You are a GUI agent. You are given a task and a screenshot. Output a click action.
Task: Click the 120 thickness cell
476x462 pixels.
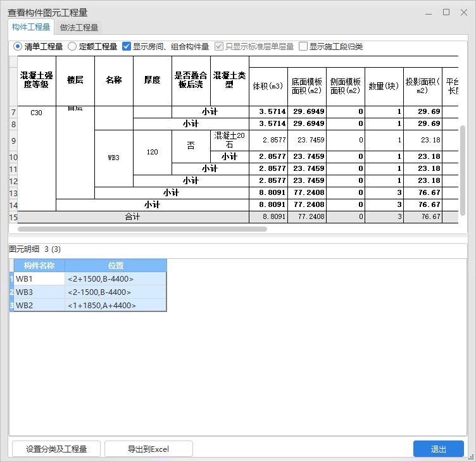[x=153, y=152]
